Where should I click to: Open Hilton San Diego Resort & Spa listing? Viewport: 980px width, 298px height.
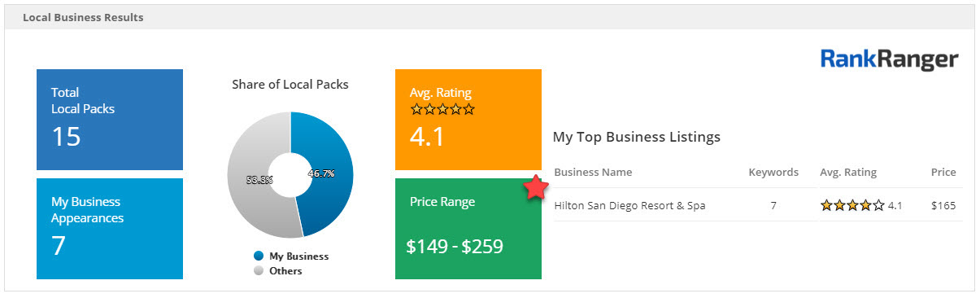(x=629, y=206)
